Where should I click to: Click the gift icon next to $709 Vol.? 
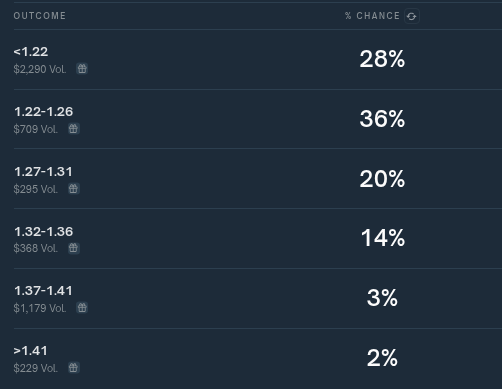pos(73,129)
